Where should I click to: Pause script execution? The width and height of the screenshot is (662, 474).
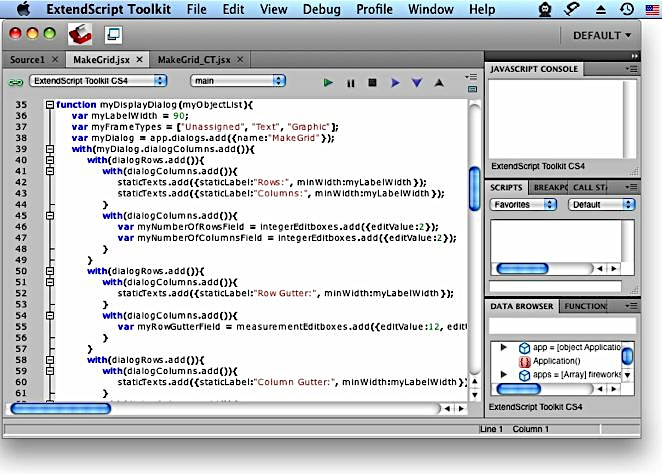[x=350, y=83]
